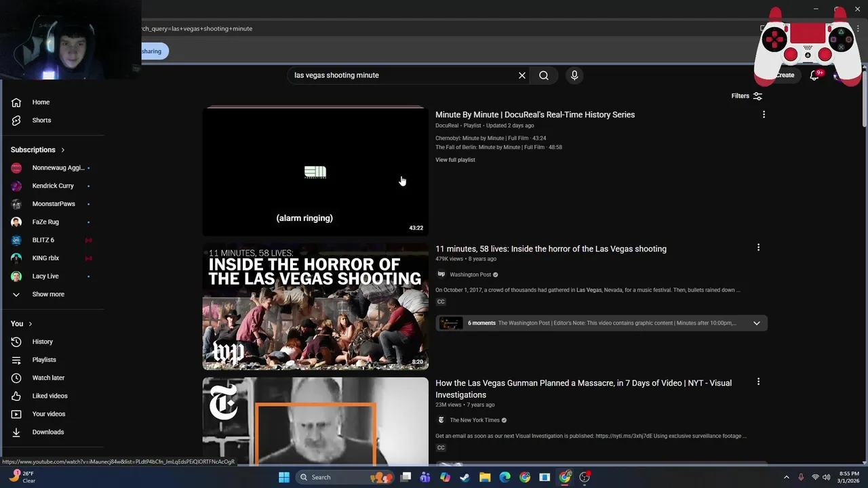Open search Filters

[747, 96]
